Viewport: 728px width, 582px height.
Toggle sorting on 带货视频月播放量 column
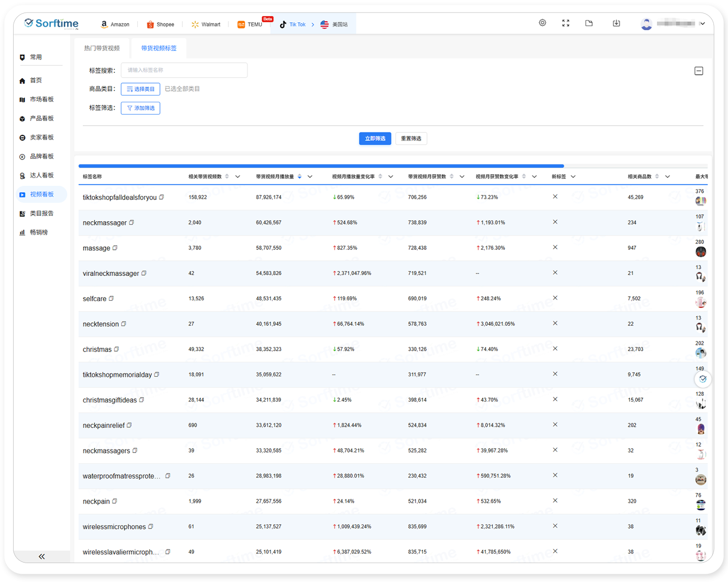point(299,177)
